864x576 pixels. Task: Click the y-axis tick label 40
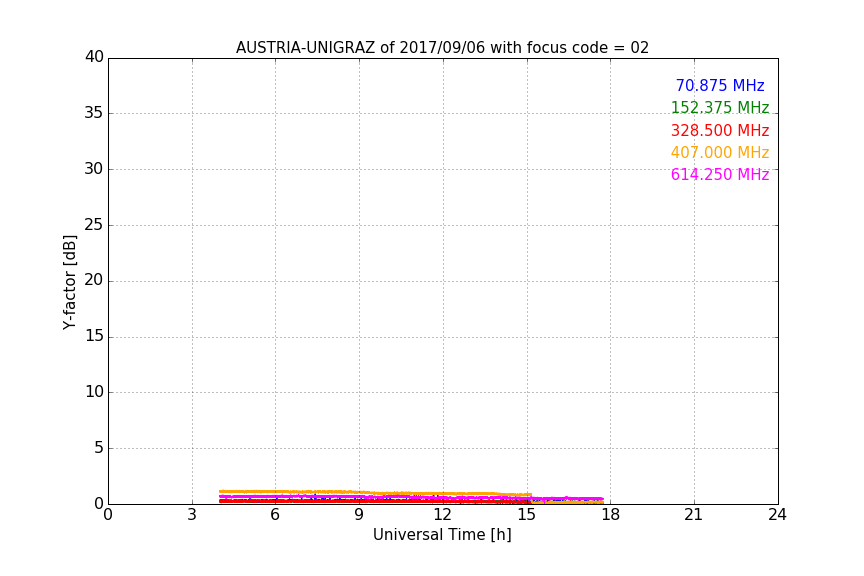94,57
